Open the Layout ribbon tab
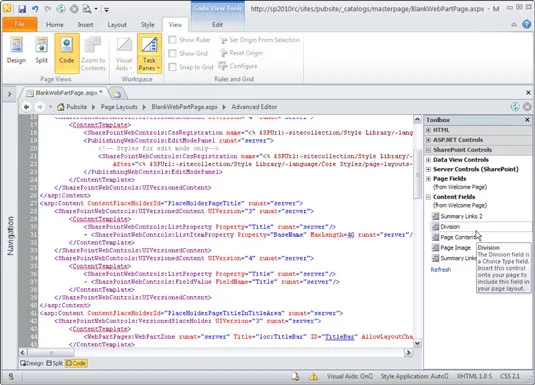Image resolution: width=535 pixels, height=385 pixels. point(117,25)
